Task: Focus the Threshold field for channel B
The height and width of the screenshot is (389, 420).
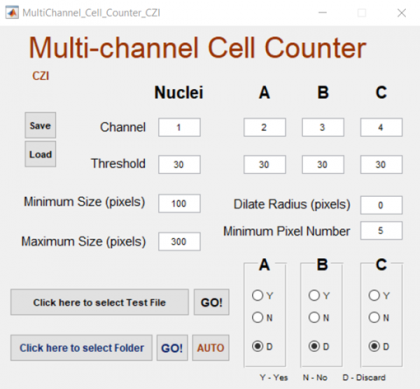Action: pyautogui.click(x=323, y=164)
